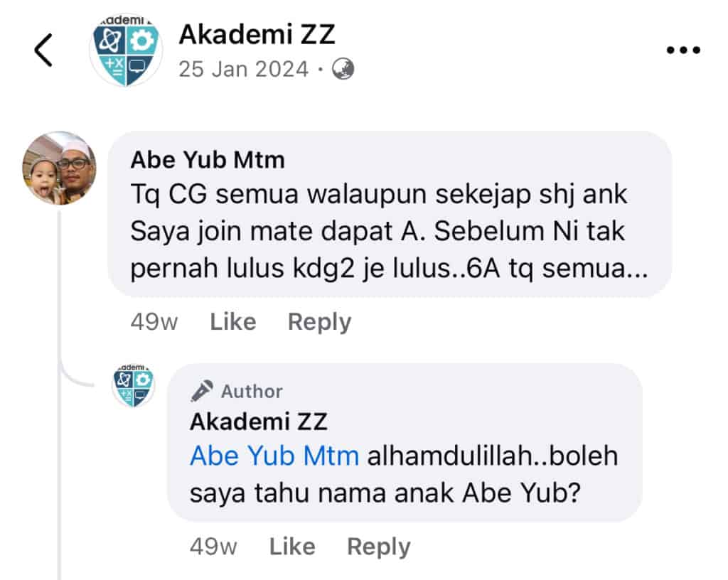
Task: Click Akademi ZZ avatar beside the reply
Action: click(133, 386)
